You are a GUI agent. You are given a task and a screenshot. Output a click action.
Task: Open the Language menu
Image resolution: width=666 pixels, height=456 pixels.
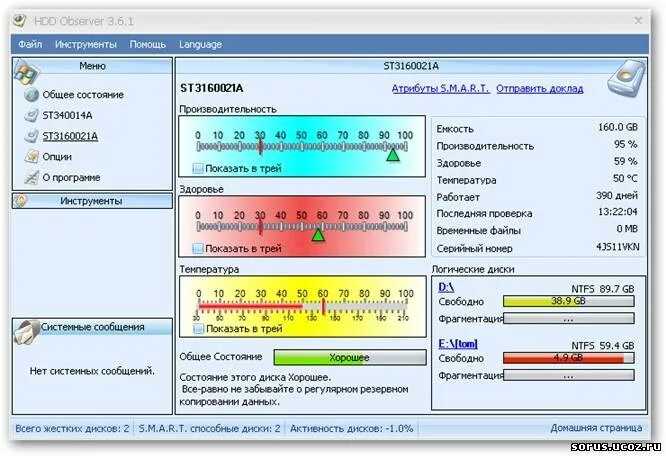[x=200, y=44]
